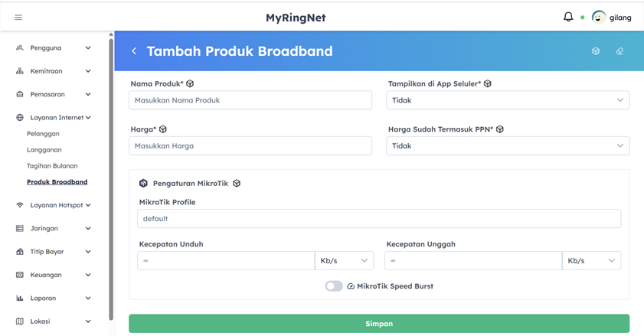The height and width of the screenshot is (336, 644).
Task: Open the Produk Broadband link
Action: pyautogui.click(x=57, y=182)
